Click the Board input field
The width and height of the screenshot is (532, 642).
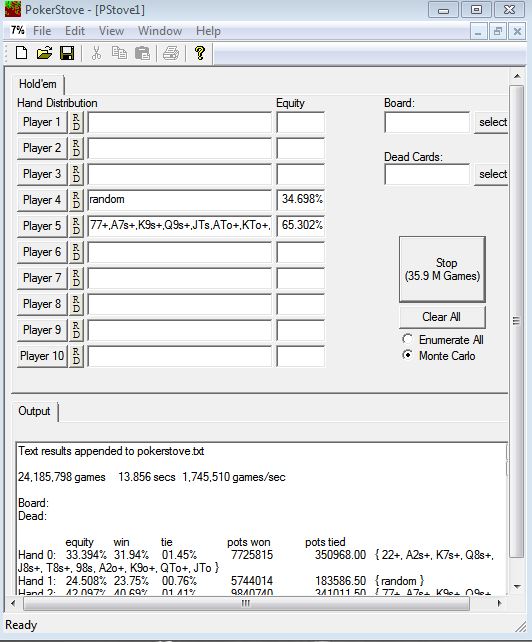coord(427,122)
